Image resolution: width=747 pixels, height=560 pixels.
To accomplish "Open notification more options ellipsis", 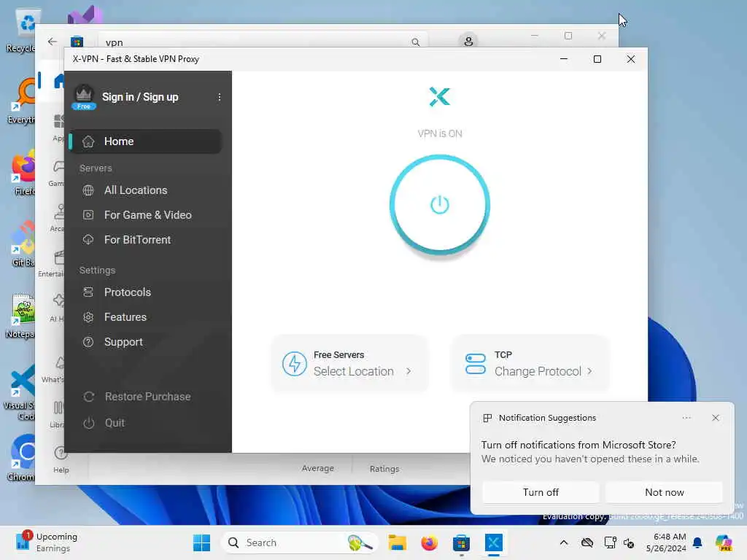I will 686,418.
